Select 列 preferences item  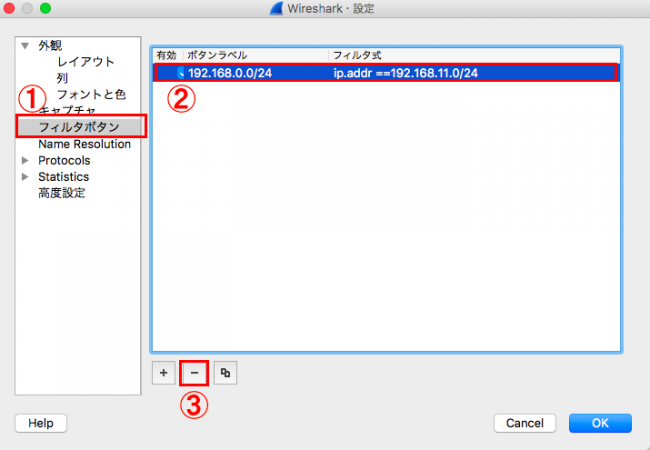(x=62, y=78)
